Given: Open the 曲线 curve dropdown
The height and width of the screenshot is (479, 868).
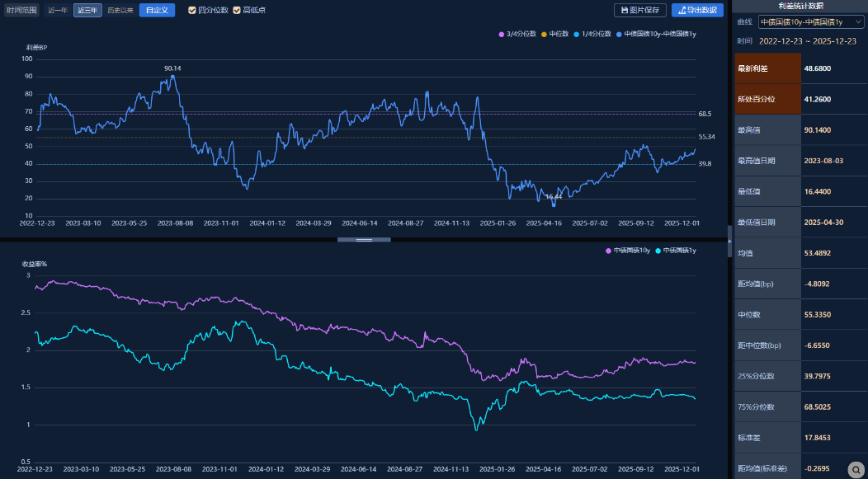Looking at the screenshot, I should point(810,22).
